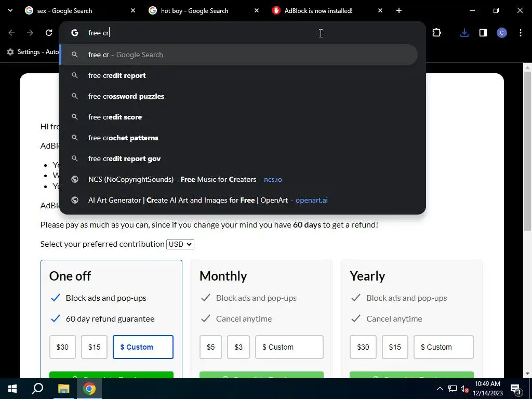
Task: Choose the 'free credit score' suggestion
Action: point(239,117)
